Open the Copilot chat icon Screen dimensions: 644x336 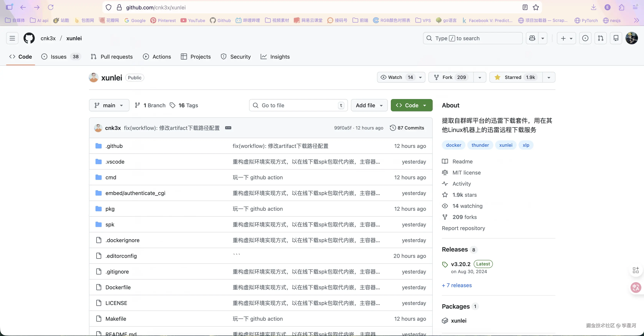(532, 38)
